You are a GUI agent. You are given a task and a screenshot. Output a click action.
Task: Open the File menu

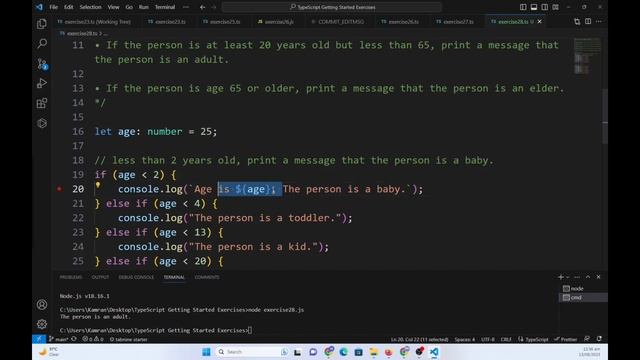point(53,7)
